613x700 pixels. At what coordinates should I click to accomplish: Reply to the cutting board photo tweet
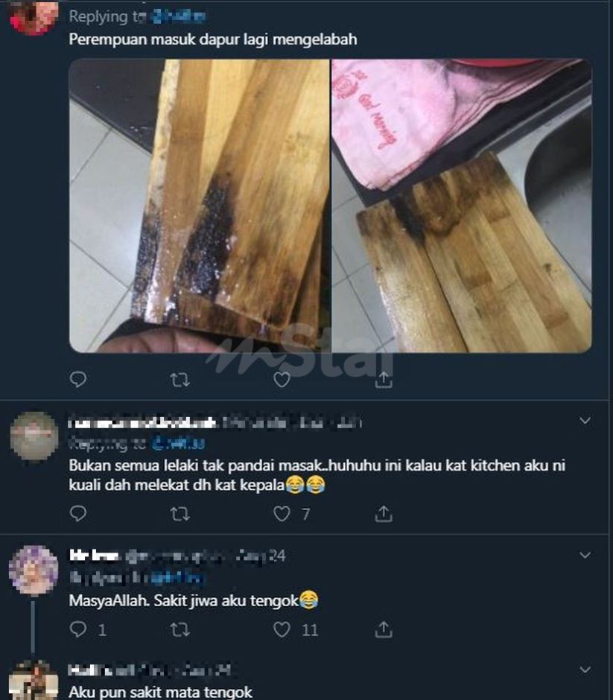coord(78,380)
